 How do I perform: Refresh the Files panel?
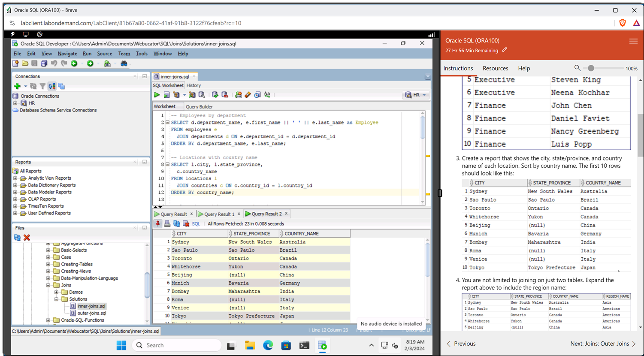(17, 238)
